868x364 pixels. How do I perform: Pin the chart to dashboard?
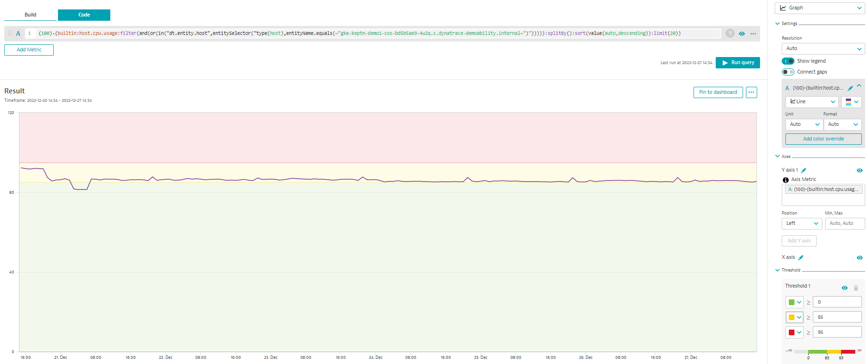[718, 92]
